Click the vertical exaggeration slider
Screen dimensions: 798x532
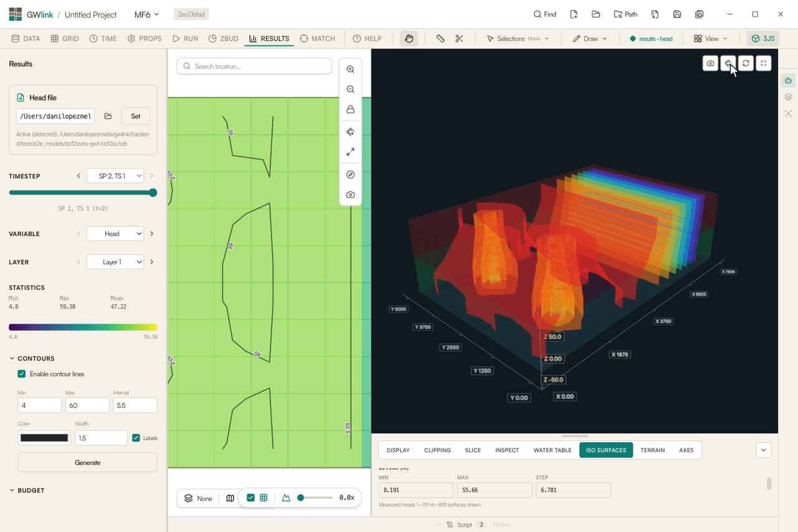[x=314, y=498]
